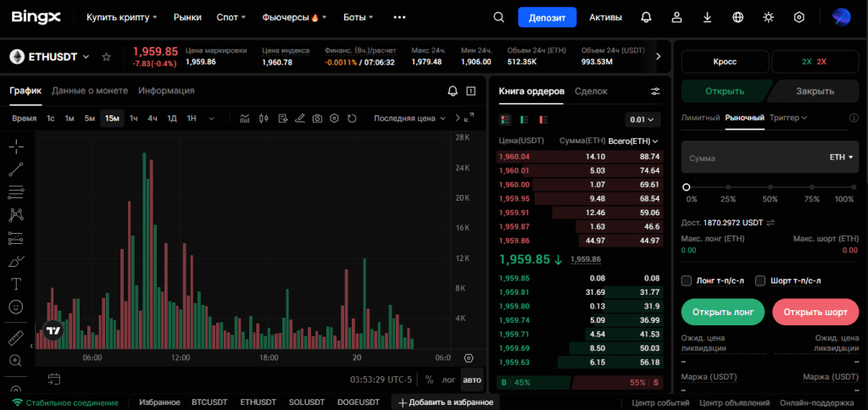Click the chart pencil drawing icon
This screenshot has height=410, width=868.
pos(300,119)
